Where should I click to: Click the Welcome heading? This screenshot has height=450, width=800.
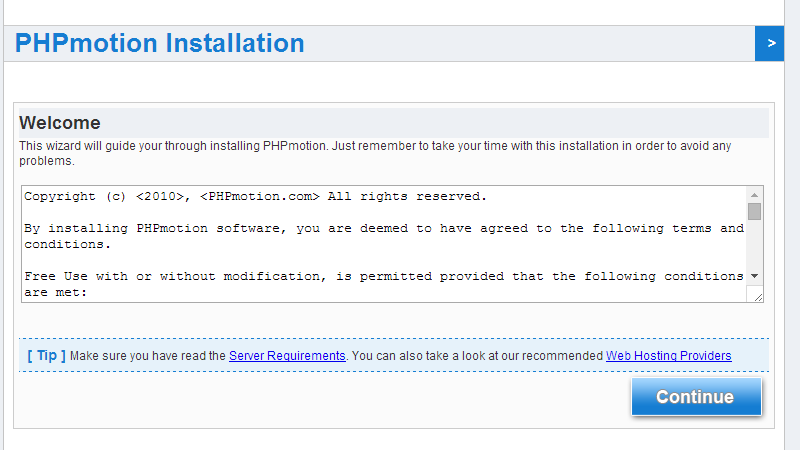(60, 123)
